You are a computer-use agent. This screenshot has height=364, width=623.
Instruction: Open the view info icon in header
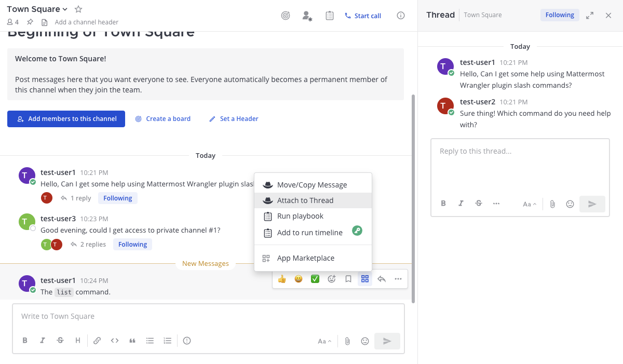[x=401, y=16]
